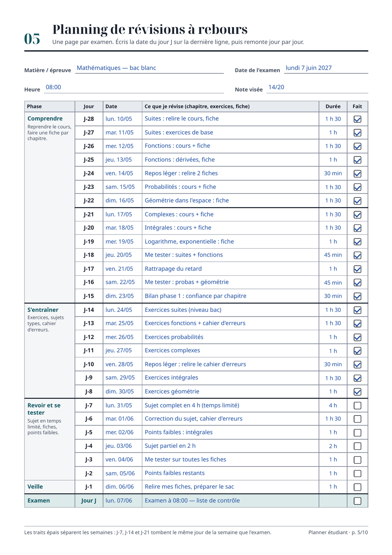Click the 'Durée' column header

point(333,106)
